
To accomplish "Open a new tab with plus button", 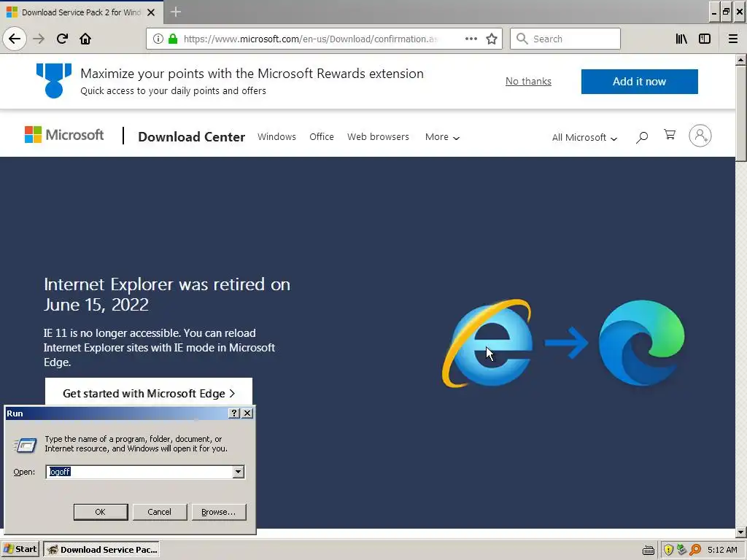I will [176, 12].
